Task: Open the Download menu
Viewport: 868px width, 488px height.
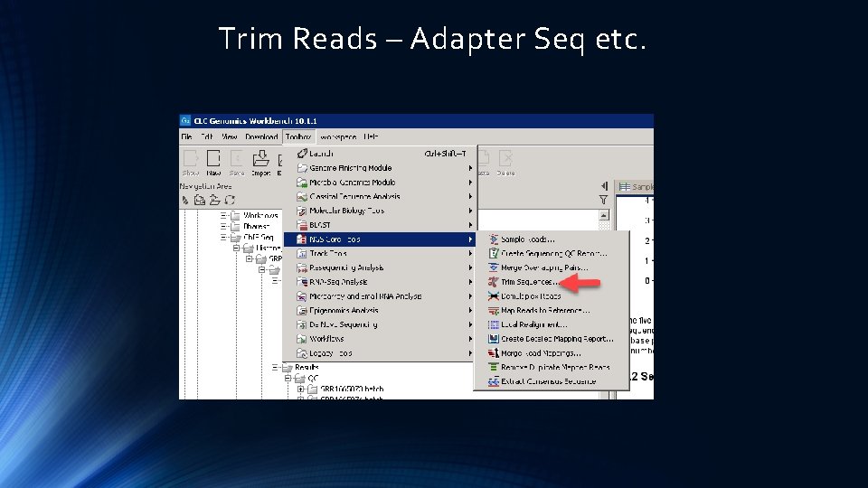Action: pos(261,136)
